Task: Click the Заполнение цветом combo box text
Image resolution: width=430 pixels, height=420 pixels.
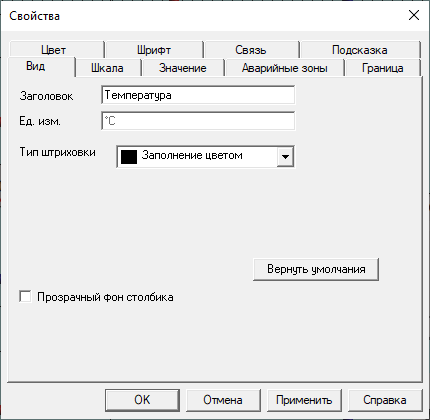Action: 192,155
